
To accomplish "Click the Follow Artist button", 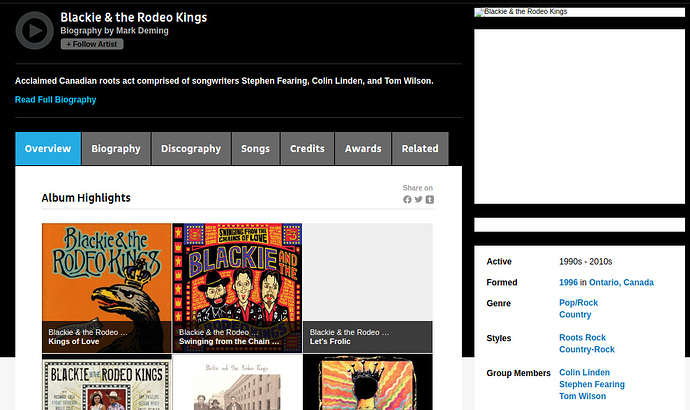I will [x=92, y=44].
